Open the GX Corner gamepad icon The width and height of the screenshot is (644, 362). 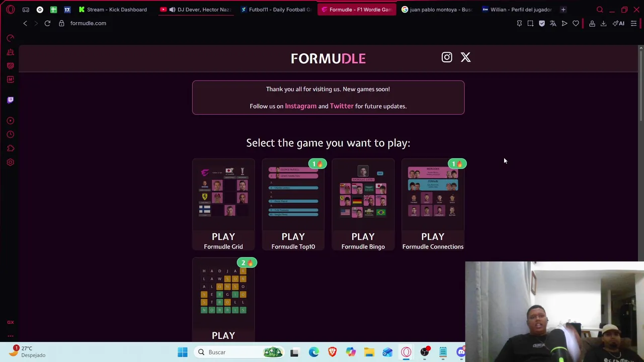pyautogui.click(x=26, y=10)
